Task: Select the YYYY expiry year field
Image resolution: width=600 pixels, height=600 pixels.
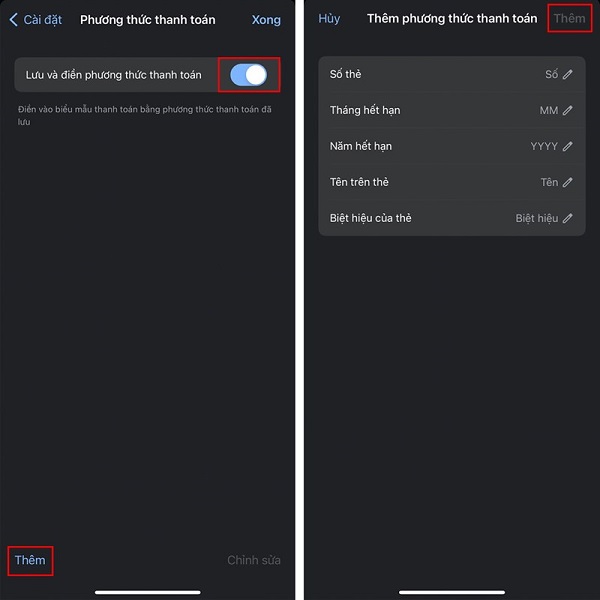Action: tap(452, 146)
